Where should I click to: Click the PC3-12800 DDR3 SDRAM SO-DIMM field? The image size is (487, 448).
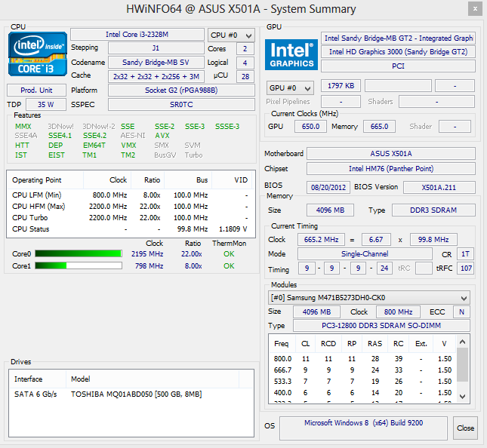(381, 326)
